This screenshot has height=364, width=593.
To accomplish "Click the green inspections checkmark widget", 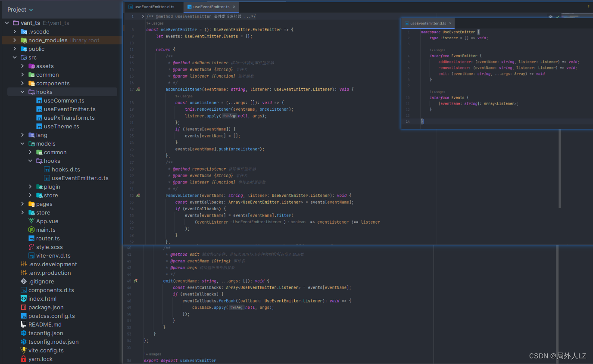I will click(x=558, y=17).
